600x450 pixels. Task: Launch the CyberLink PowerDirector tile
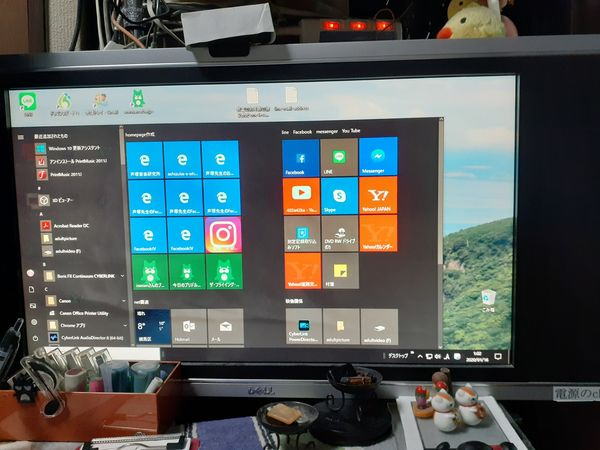304,326
